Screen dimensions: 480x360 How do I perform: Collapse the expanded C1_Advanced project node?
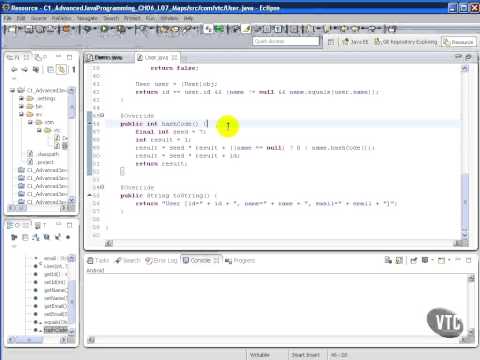pos(13,90)
